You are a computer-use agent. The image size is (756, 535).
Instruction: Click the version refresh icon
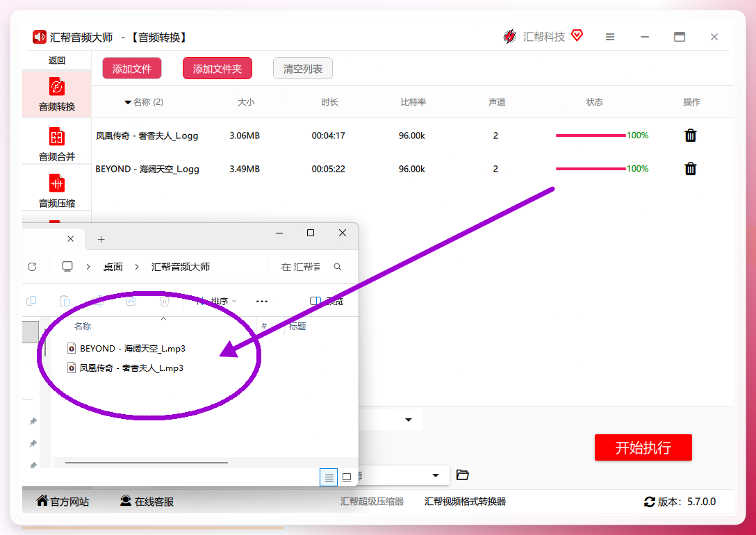(x=650, y=502)
